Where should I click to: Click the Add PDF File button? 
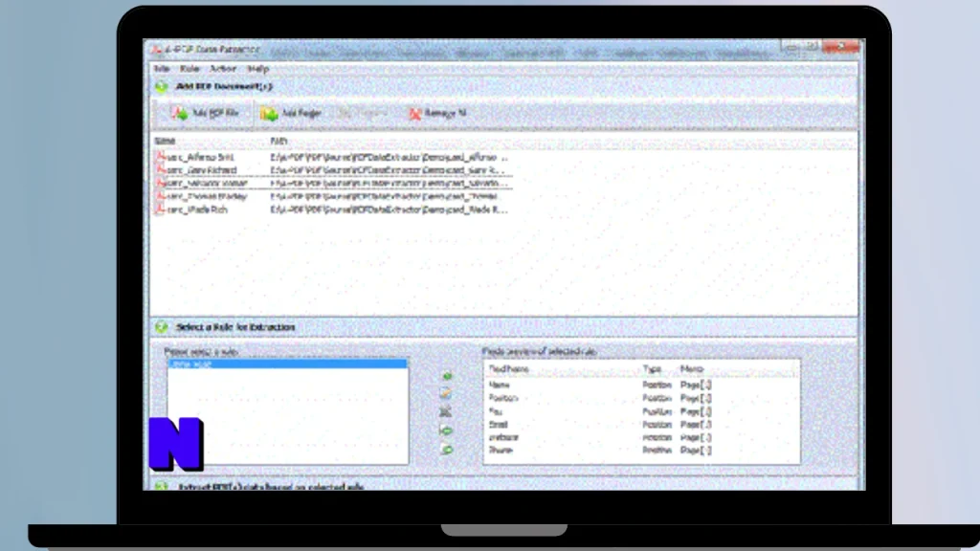click(206, 113)
